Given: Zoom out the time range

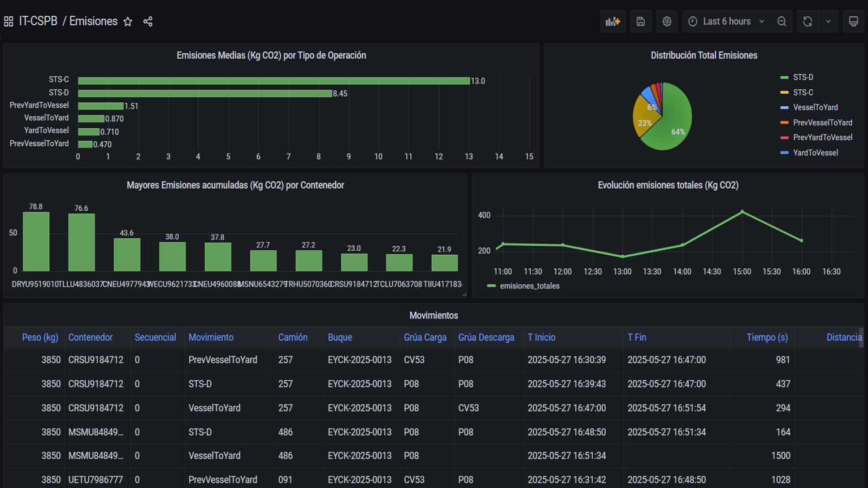Looking at the screenshot, I should [782, 21].
